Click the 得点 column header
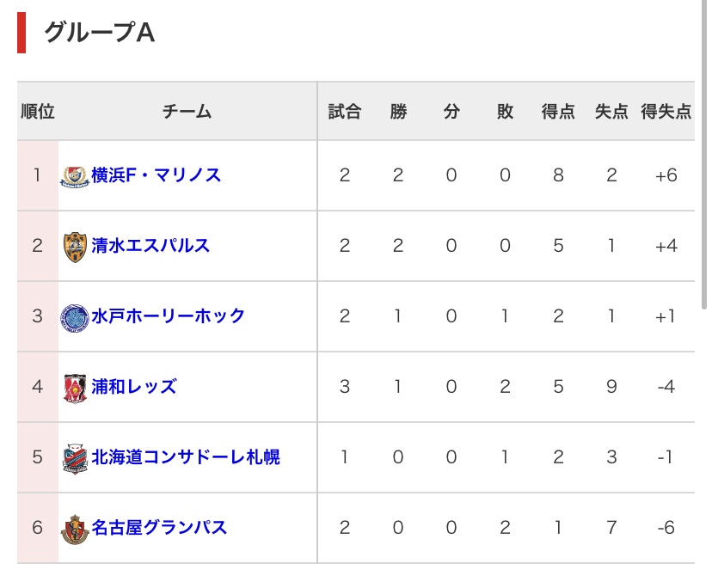 coord(558,111)
